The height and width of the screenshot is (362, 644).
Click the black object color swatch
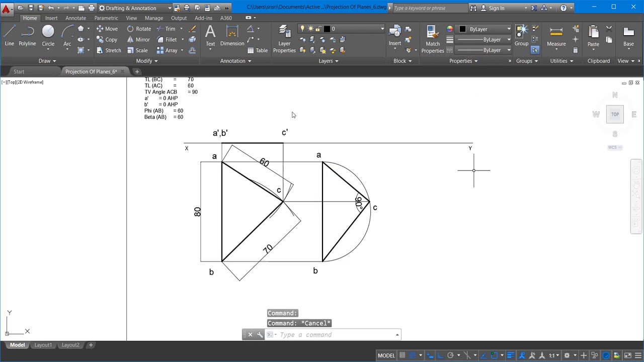pos(462,29)
